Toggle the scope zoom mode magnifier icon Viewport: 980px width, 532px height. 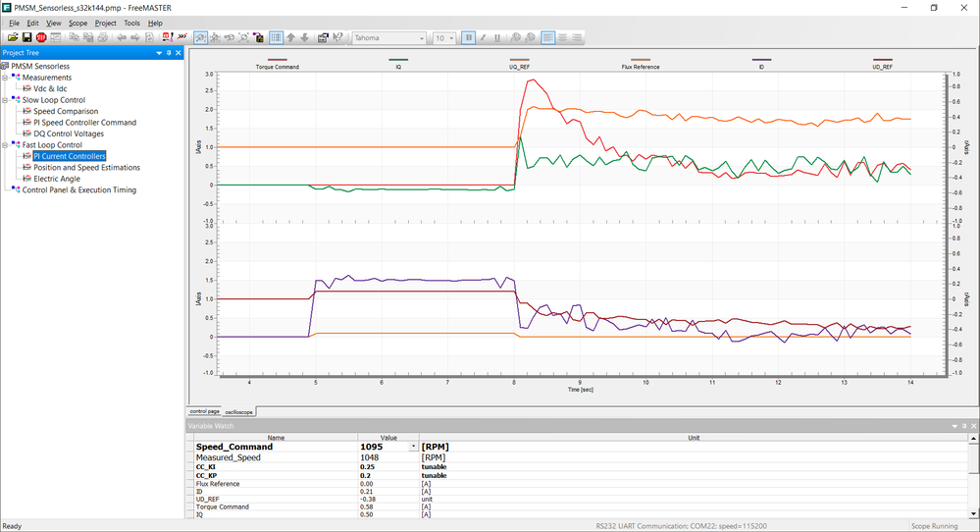[201, 37]
